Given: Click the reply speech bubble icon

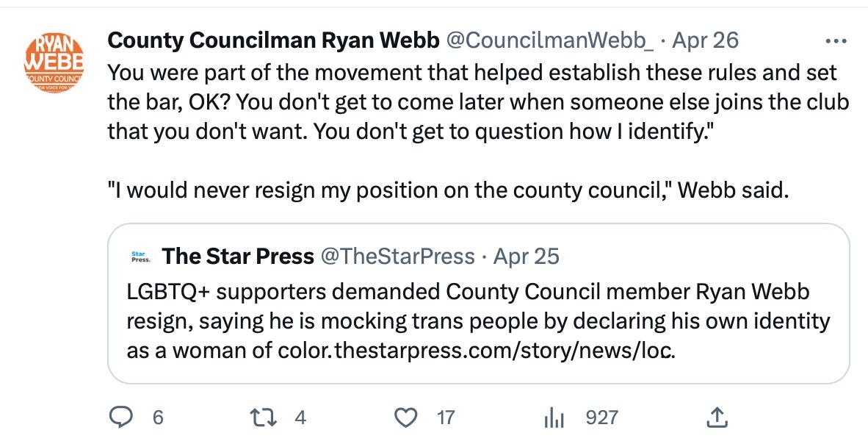Looking at the screenshot, I should [x=120, y=418].
